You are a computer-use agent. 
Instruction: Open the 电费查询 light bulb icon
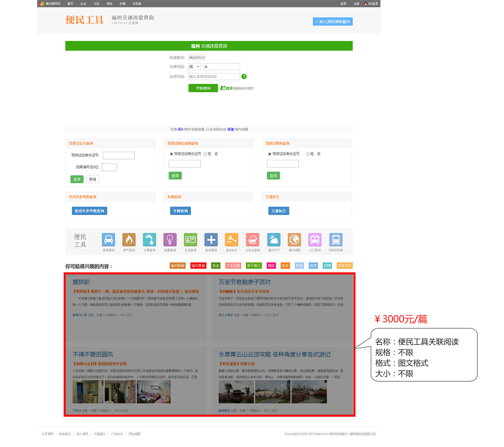click(x=170, y=240)
